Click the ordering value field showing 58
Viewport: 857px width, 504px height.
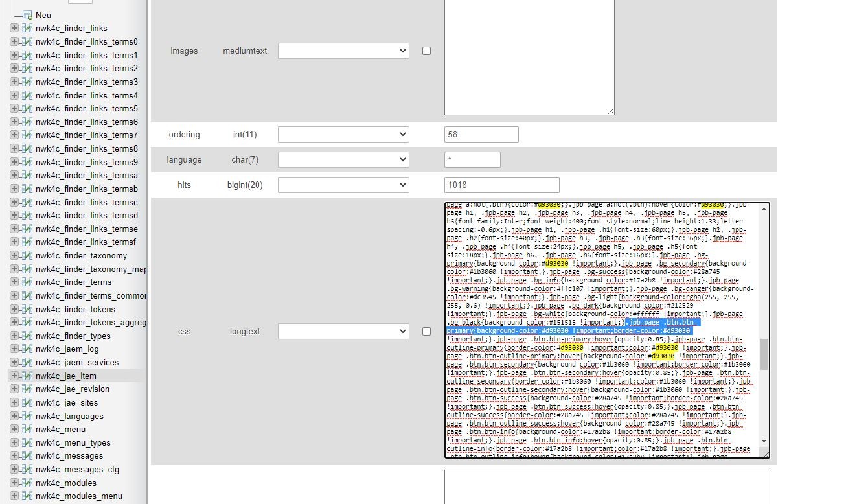tap(481, 134)
